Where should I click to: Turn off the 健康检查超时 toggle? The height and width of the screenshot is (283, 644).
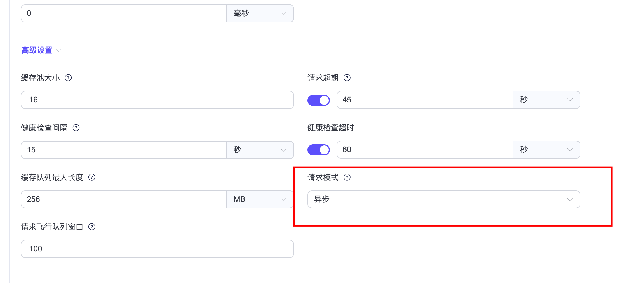pyautogui.click(x=318, y=150)
